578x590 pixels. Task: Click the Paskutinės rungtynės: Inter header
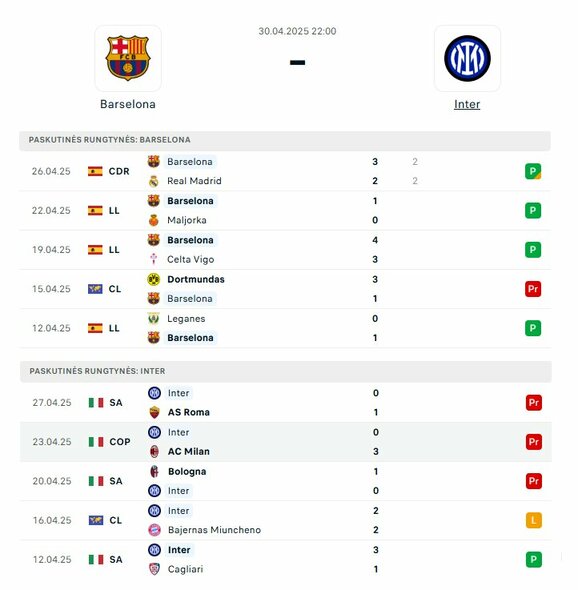pos(286,371)
